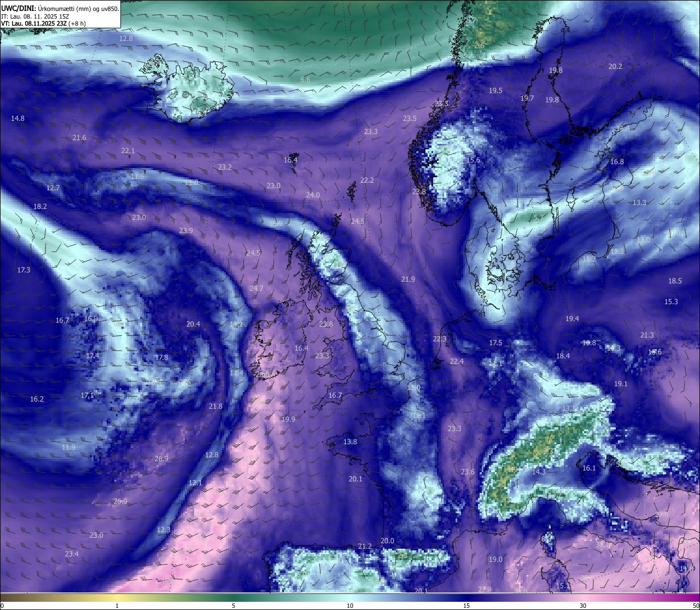Click the 20.0 value near the Pyrenees

click(x=387, y=541)
